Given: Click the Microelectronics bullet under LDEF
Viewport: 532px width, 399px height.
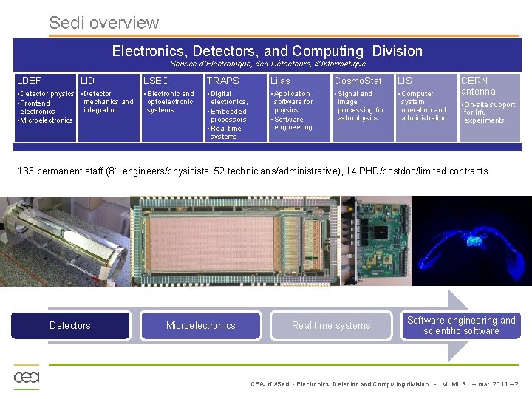Looking at the screenshot, I should coord(45,120).
